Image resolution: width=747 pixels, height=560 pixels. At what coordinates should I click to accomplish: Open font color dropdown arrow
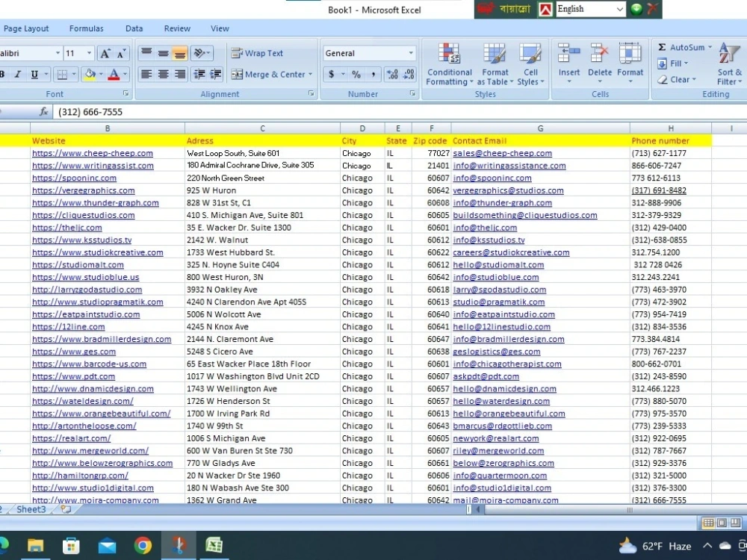pyautogui.click(x=125, y=74)
